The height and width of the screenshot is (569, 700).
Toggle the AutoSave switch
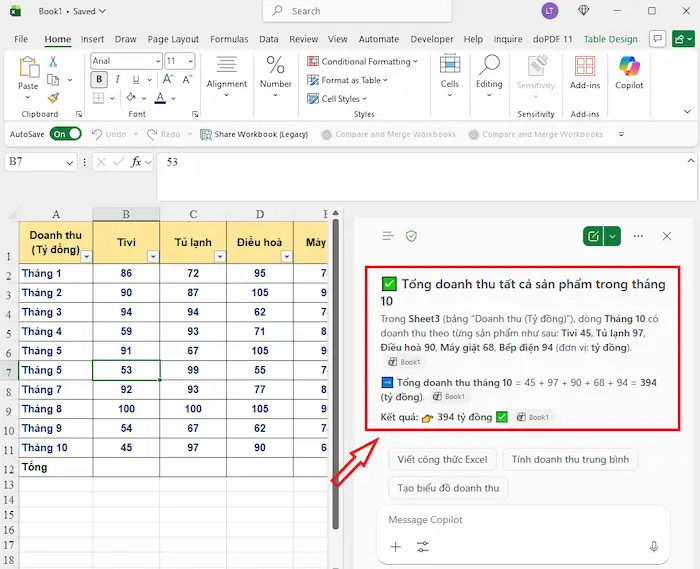65,134
